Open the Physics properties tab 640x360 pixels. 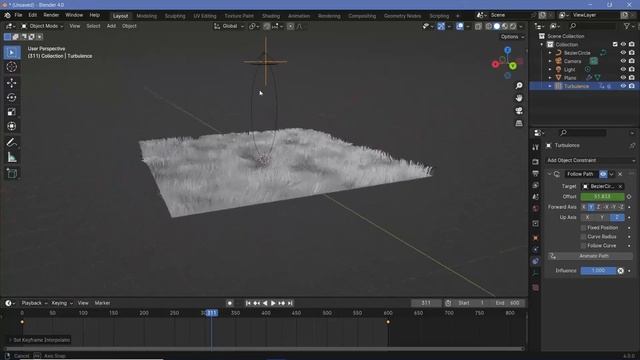click(x=536, y=249)
